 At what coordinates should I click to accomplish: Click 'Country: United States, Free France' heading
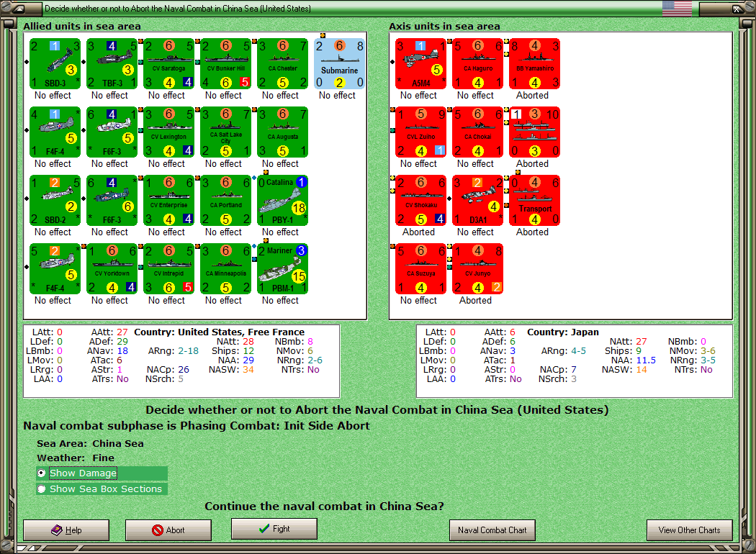coord(220,332)
